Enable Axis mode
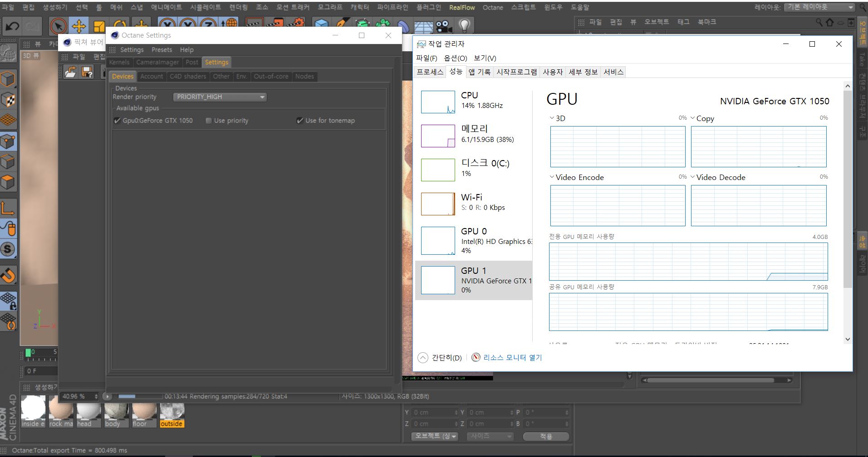868x457 pixels. pyautogui.click(x=8, y=208)
